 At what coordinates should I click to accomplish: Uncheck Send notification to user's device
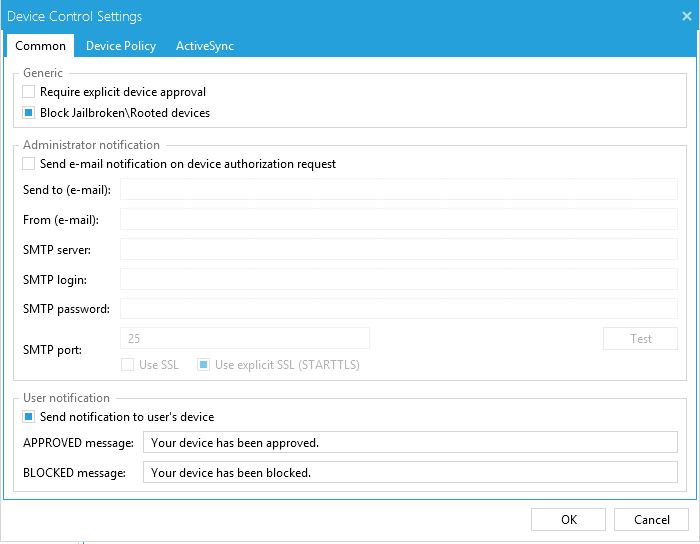point(29,416)
